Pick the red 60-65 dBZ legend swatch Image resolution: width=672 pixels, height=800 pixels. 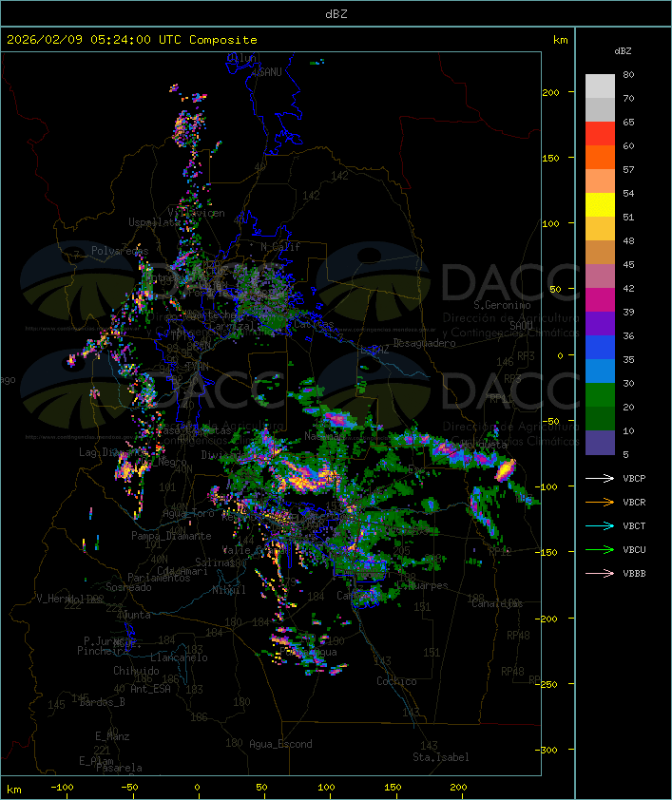pos(600,134)
